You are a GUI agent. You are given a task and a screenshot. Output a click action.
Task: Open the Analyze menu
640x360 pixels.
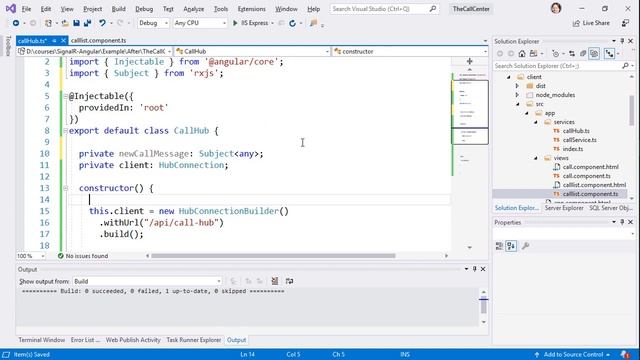pyautogui.click(x=193, y=9)
